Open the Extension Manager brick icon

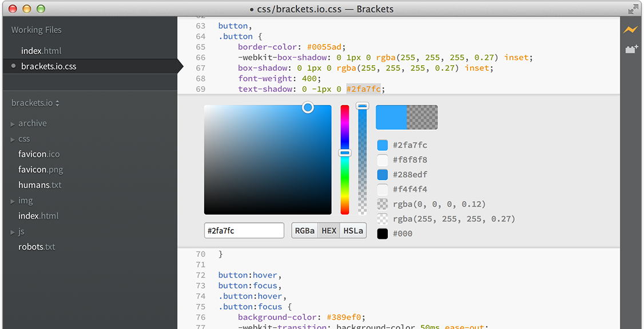[x=631, y=49]
